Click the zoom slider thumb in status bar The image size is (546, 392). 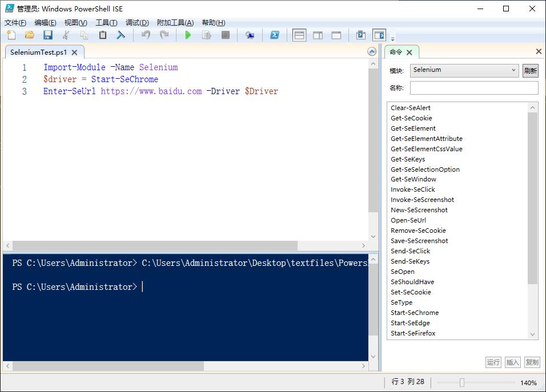tap(462, 382)
